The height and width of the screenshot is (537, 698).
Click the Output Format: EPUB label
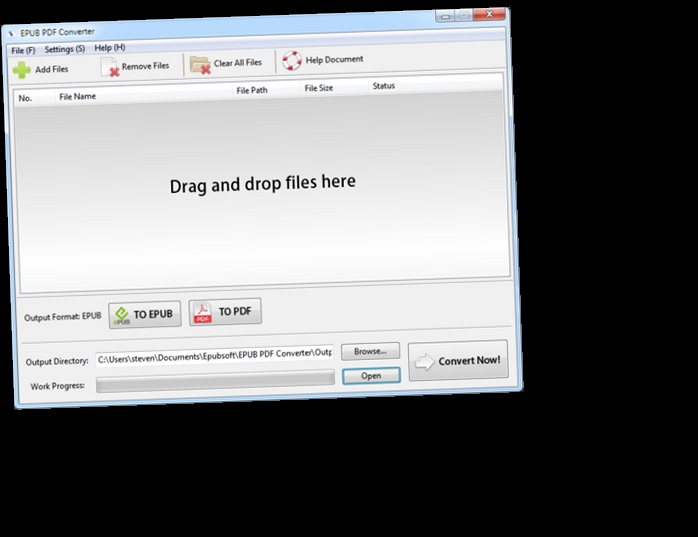(x=63, y=317)
